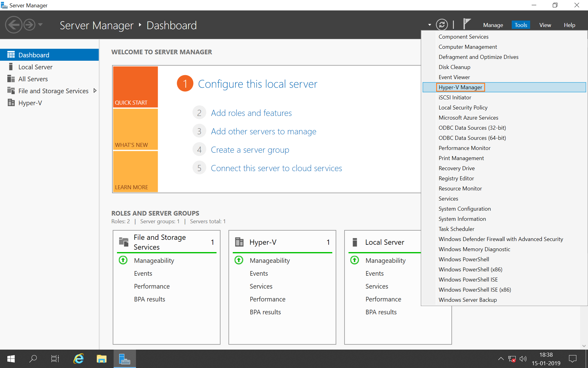Image resolution: width=588 pixels, height=368 pixels.
Task: Click File and Storage Services tile icon
Action: click(x=124, y=242)
